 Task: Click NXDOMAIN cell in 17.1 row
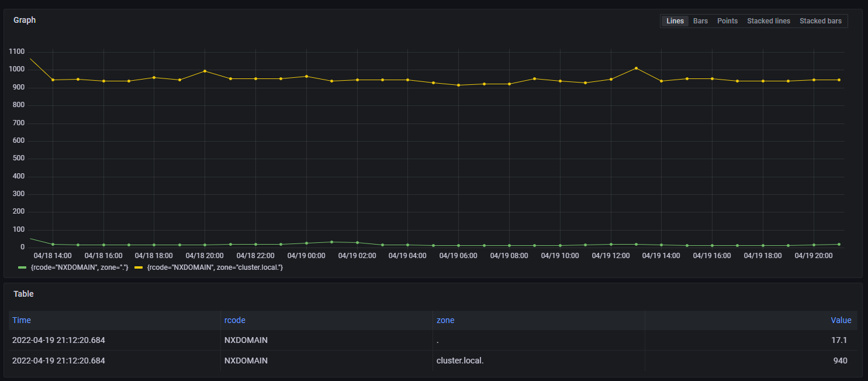(x=326, y=340)
